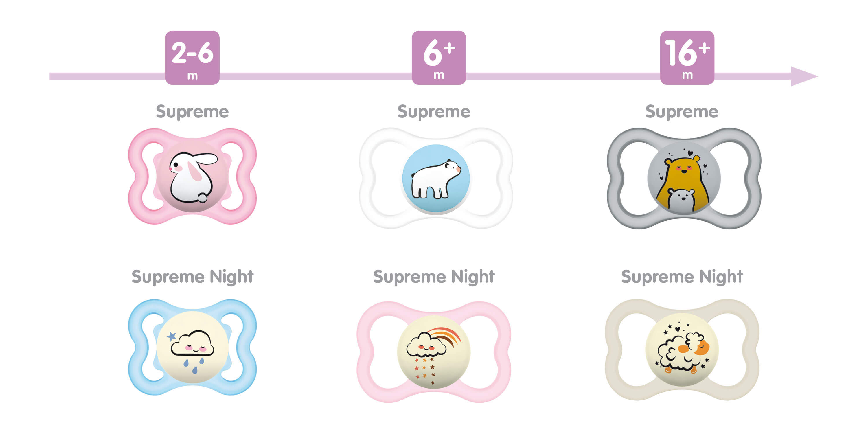Select the pink rainbow cloud night pacifier
The width and height of the screenshot is (868, 434).
click(x=434, y=352)
